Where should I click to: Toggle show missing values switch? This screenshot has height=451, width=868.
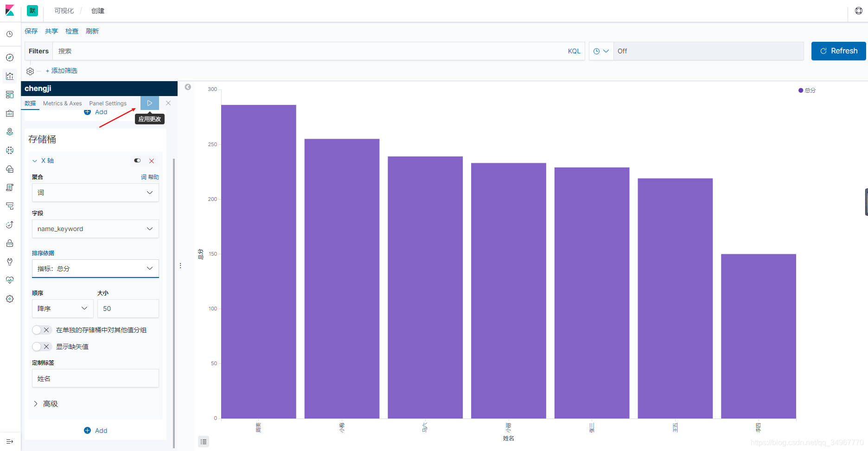tap(41, 347)
